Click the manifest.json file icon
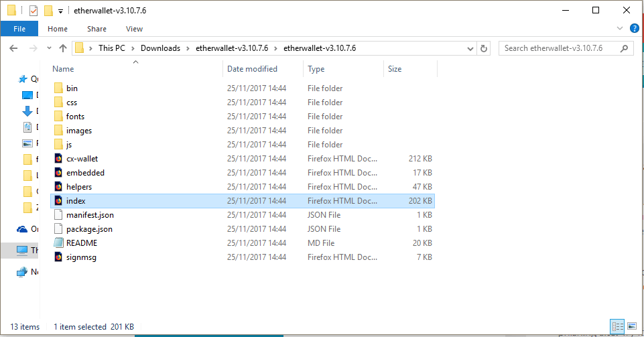The width and height of the screenshot is (644, 337). coord(58,214)
